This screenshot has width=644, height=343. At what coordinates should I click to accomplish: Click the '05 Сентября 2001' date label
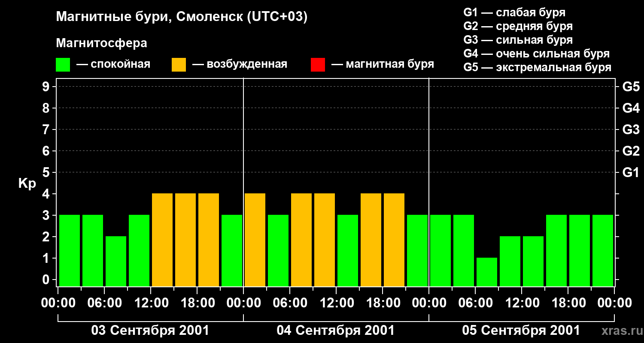pos(521,331)
